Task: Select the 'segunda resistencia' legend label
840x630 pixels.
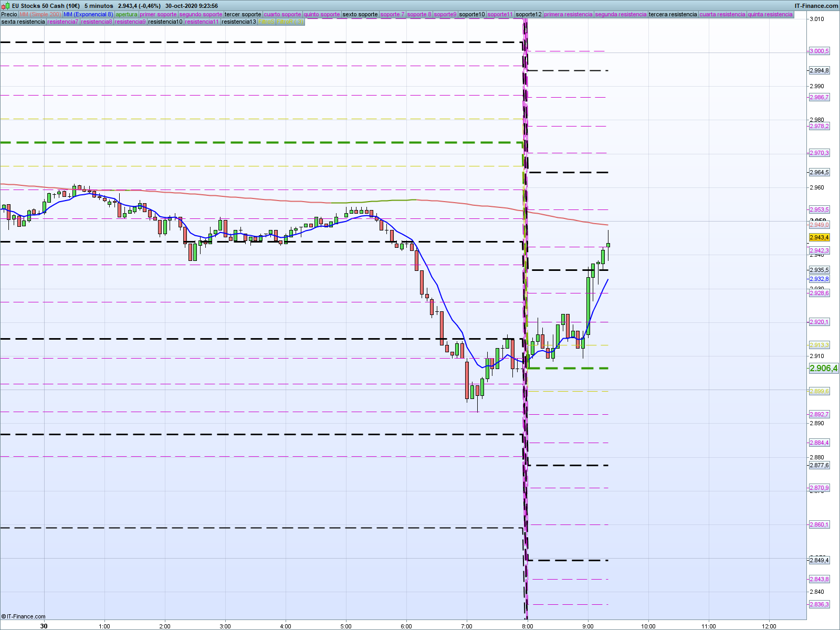Action: (621, 14)
